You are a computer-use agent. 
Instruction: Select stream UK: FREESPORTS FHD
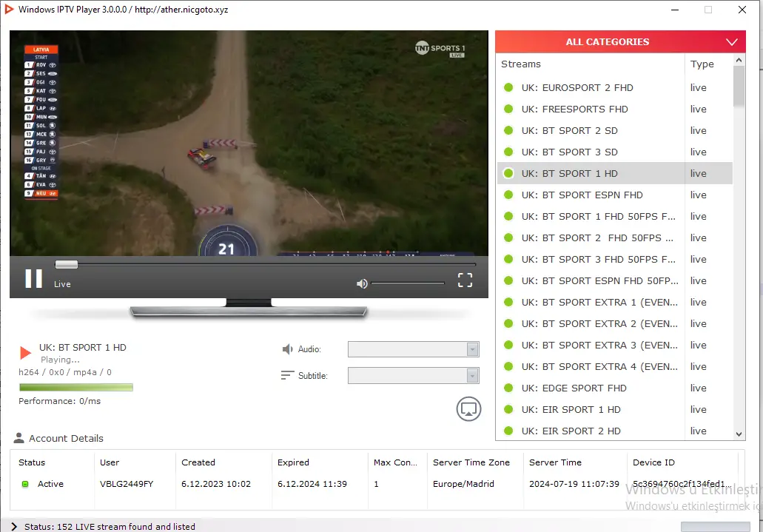(x=614, y=109)
